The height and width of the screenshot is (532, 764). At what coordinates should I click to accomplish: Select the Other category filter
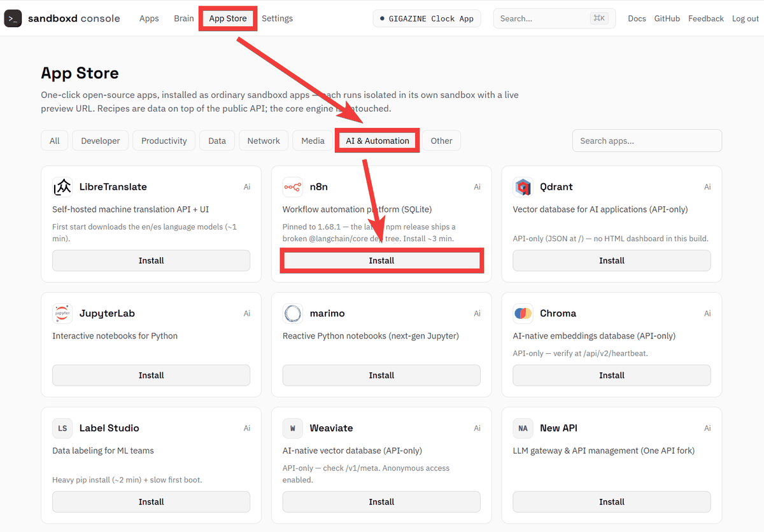click(441, 141)
